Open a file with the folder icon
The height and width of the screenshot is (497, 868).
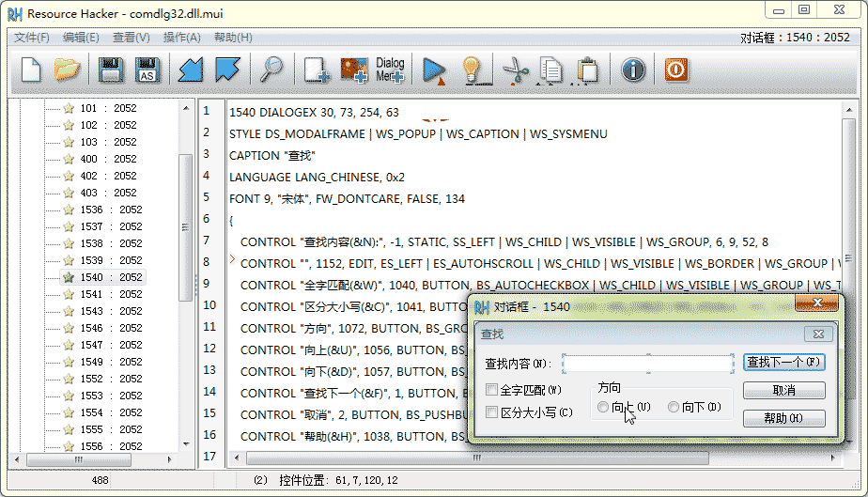(67, 70)
